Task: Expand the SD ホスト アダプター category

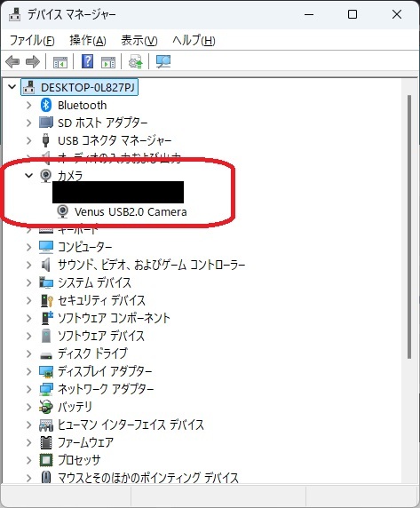Action: 28,123
